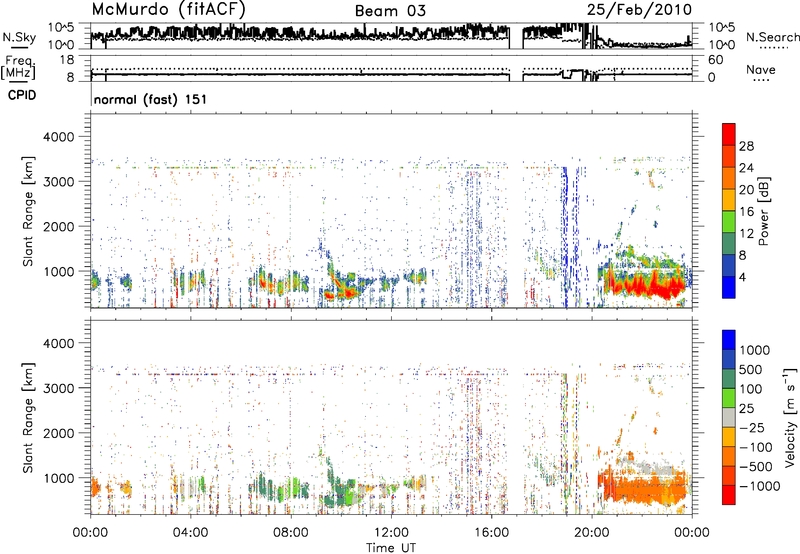Click the 60 label on the Nave axis

click(715, 60)
